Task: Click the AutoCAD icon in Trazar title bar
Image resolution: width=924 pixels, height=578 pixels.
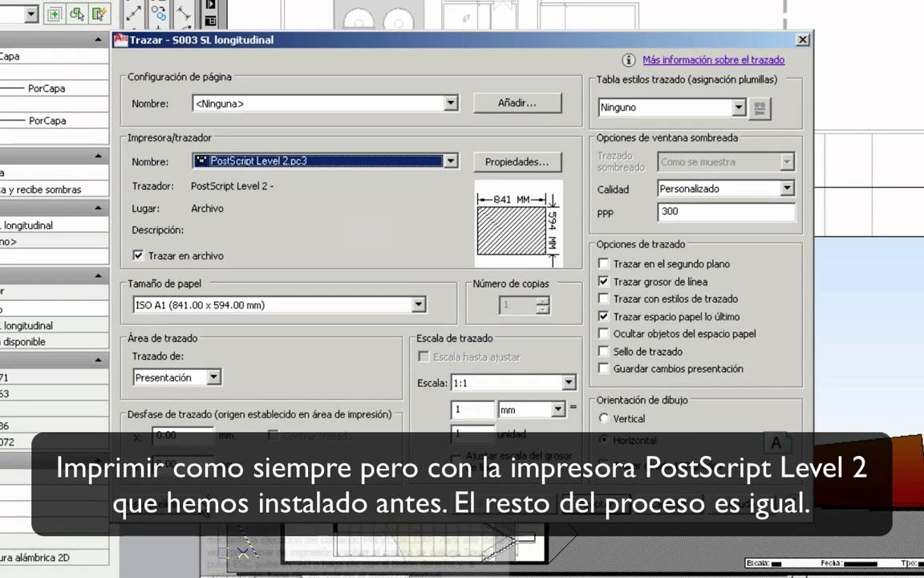Action: pos(121,39)
